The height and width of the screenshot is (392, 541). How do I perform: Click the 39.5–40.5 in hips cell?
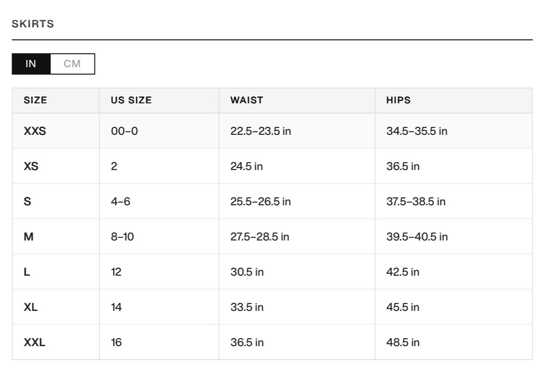point(417,237)
